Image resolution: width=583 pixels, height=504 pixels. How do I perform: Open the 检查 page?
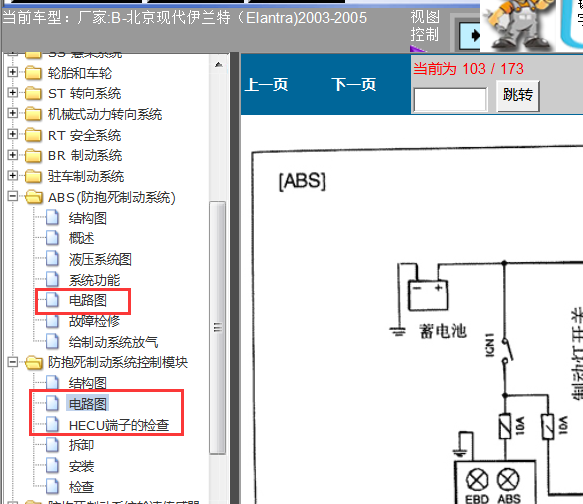coord(81,487)
